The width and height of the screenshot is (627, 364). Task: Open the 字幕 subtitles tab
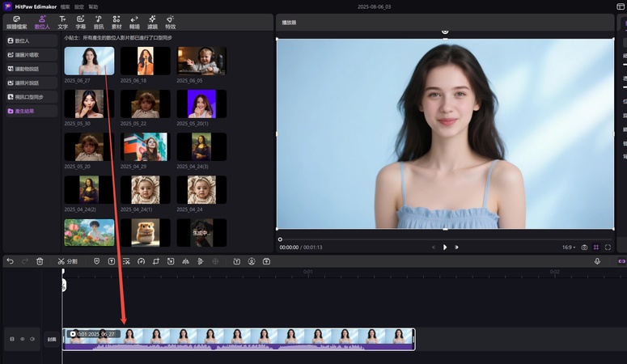point(80,23)
